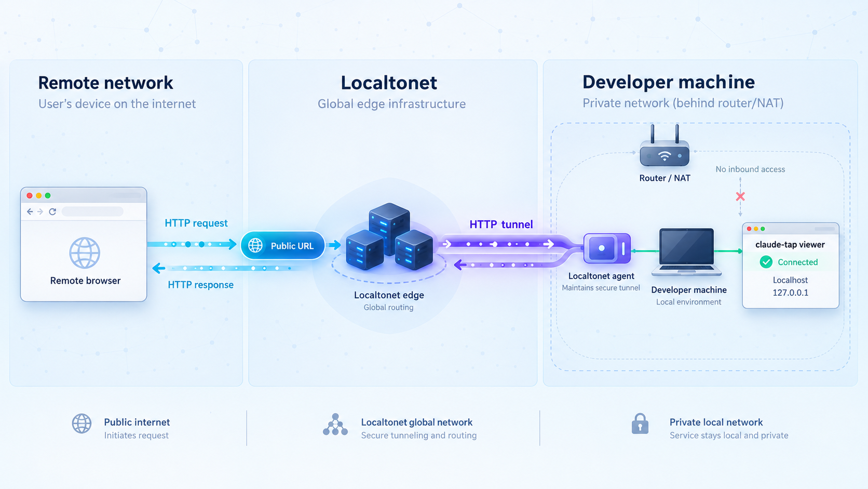Viewport: 868px width, 489px height.
Task: Click the green Connected checkmark icon
Action: (x=766, y=262)
